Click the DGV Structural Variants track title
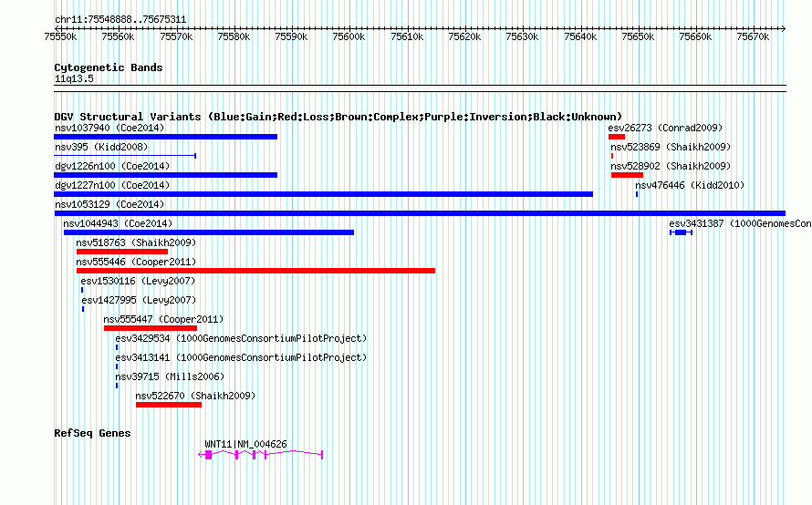812x505 pixels. pos(338,117)
